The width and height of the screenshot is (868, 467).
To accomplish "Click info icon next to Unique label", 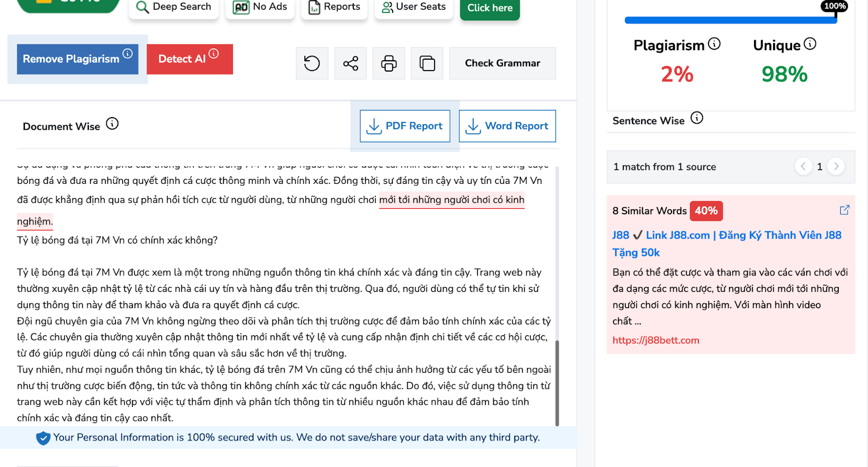I will [x=810, y=43].
